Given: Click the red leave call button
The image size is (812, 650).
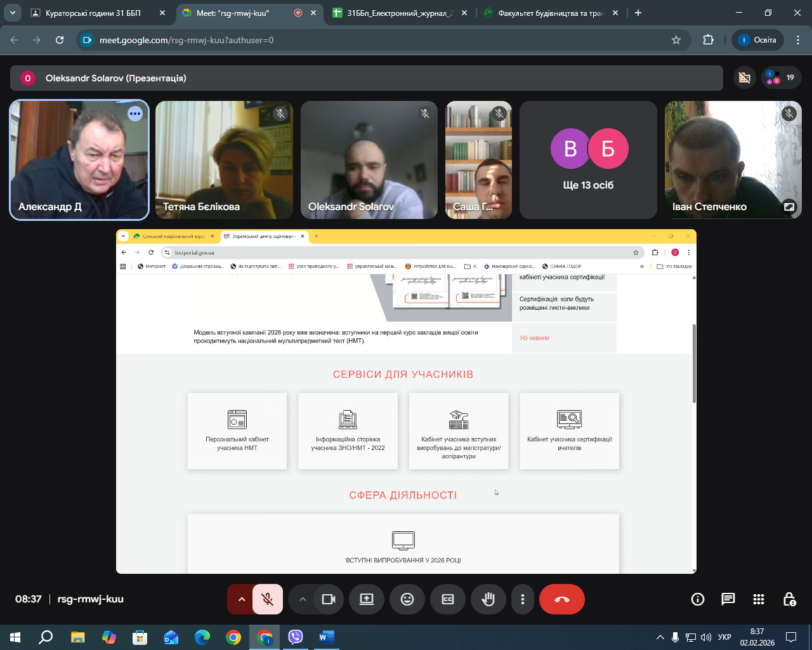Looking at the screenshot, I should tap(561, 599).
